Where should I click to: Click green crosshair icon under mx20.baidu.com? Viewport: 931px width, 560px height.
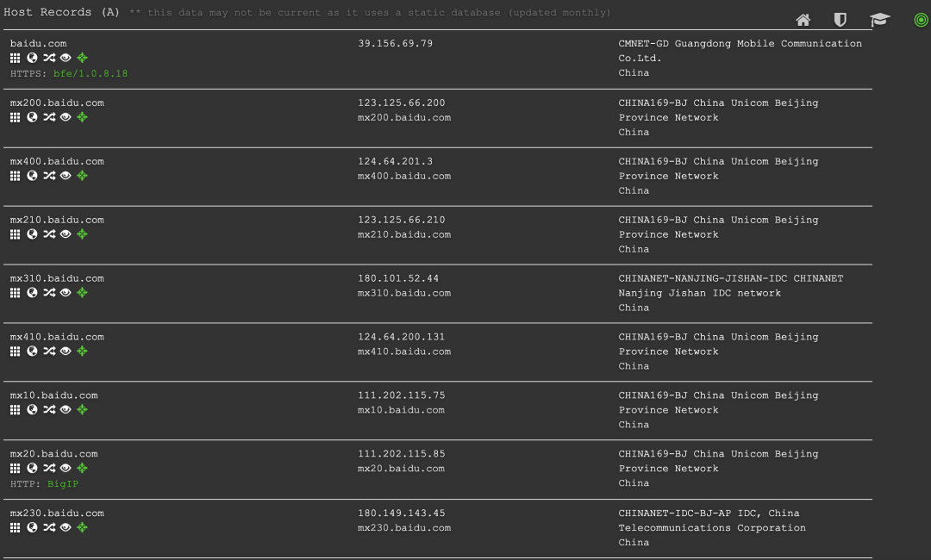point(82,468)
